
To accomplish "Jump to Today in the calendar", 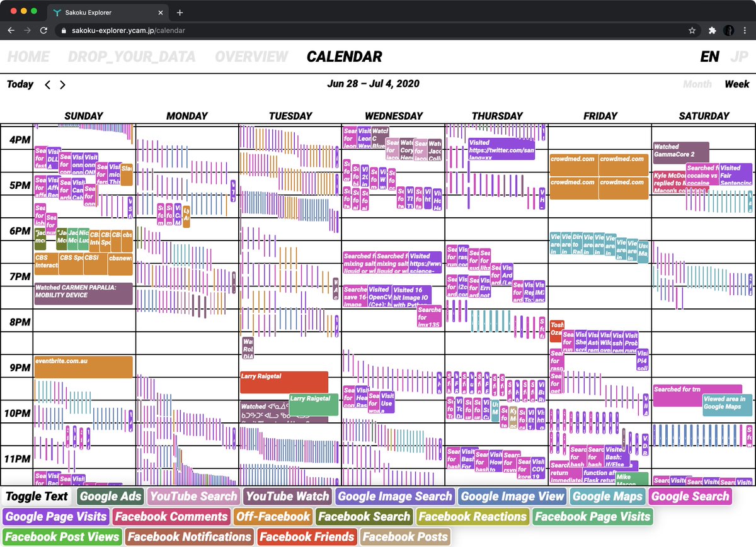I will coord(20,84).
